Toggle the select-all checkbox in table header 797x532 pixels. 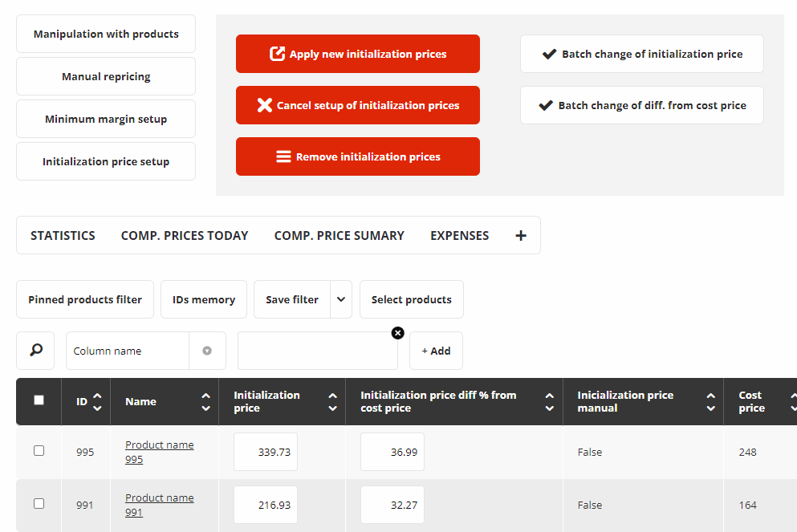(x=39, y=400)
